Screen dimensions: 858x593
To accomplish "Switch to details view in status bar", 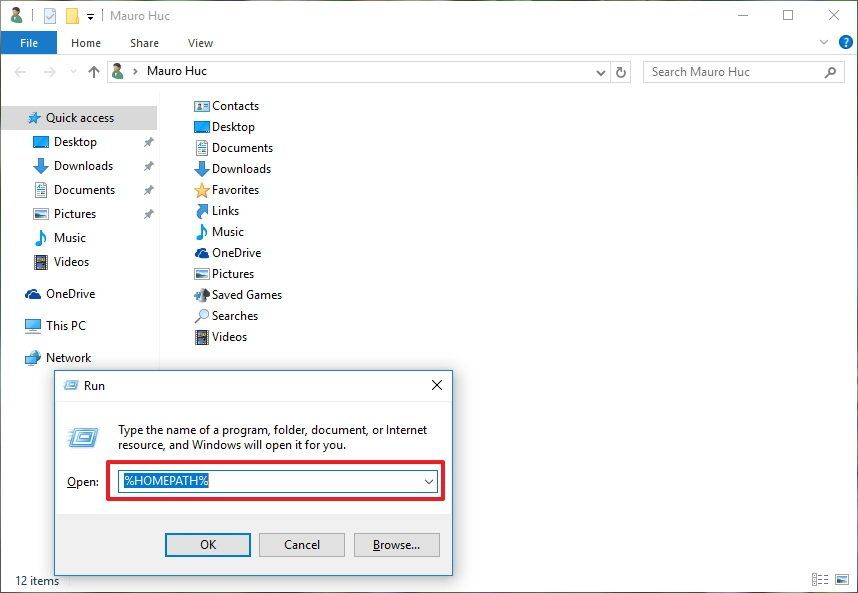I will tap(821, 580).
